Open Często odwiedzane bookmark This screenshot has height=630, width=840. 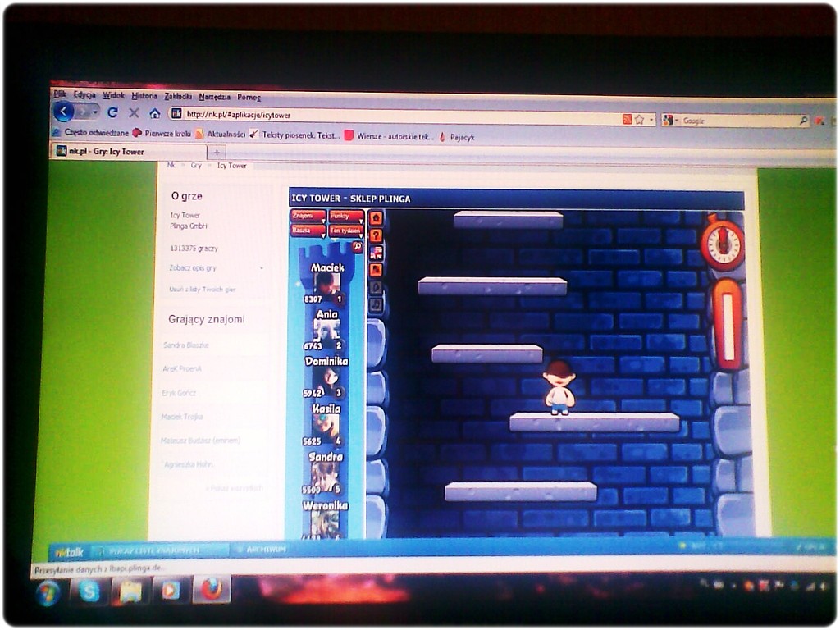(x=91, y=132)
